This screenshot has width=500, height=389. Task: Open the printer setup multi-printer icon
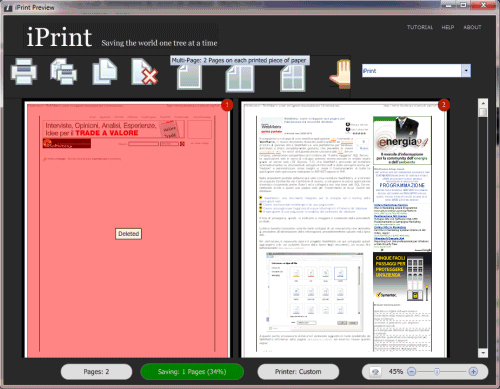[64, 71]
